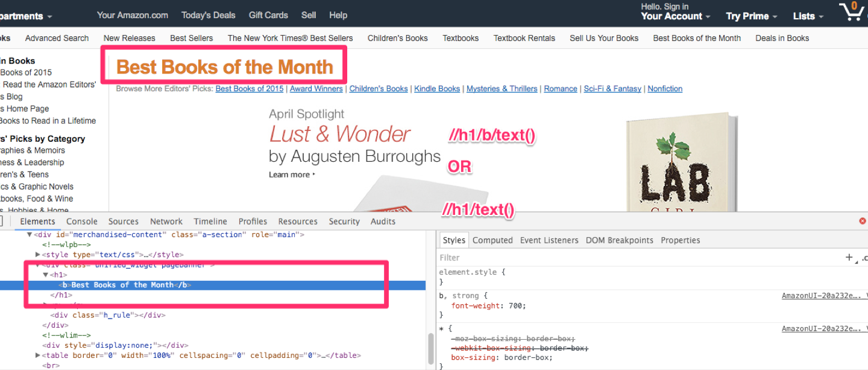Viewport: 868px width, 370px height.
Task: Open the Mysteries & Thrillers link
Action: click(x=502, y=89)
